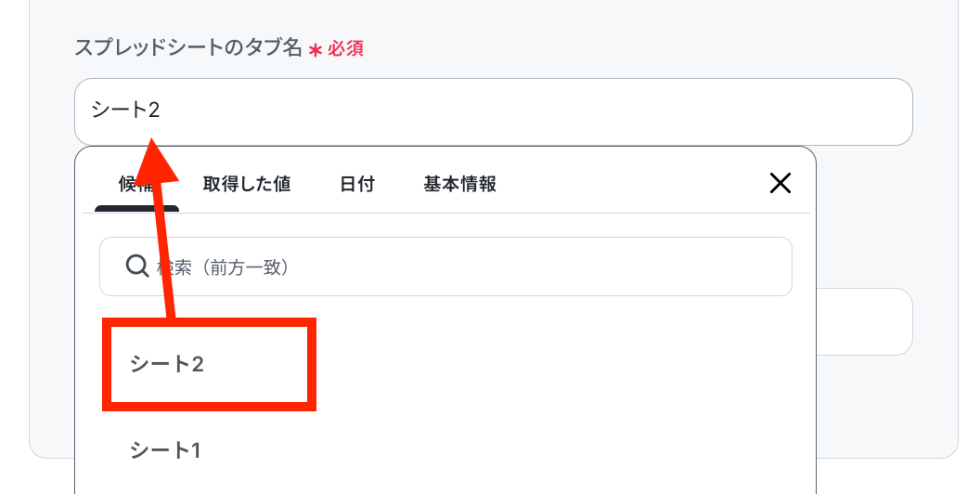The image size is (980, 494).
Task: Go to the 基本情報 tab
Action: (x=459, y=184)
